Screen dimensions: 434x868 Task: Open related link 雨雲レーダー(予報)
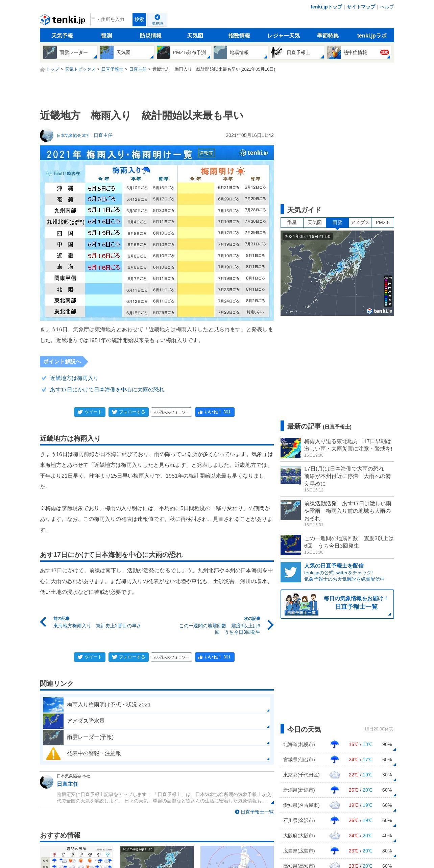[157, 737]
